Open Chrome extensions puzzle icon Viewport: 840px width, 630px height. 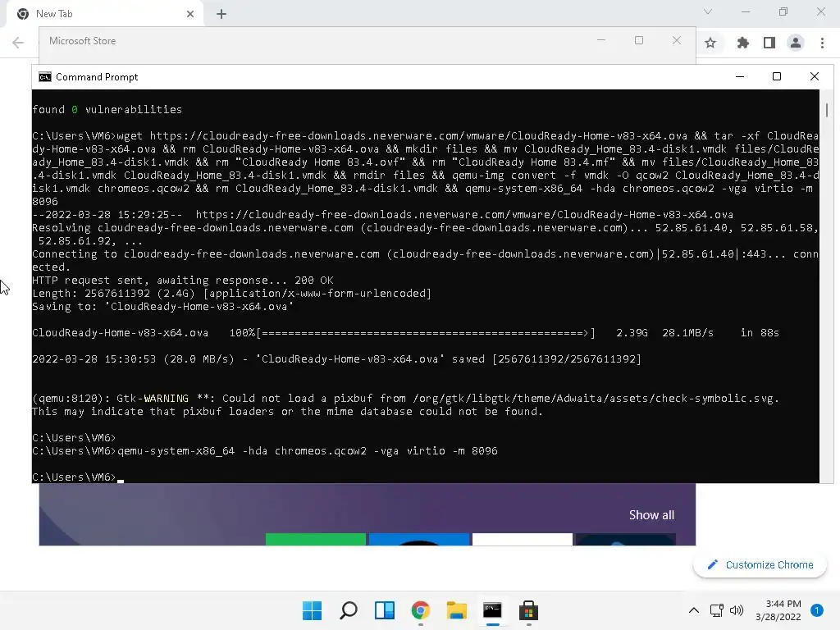coord(742,43)
